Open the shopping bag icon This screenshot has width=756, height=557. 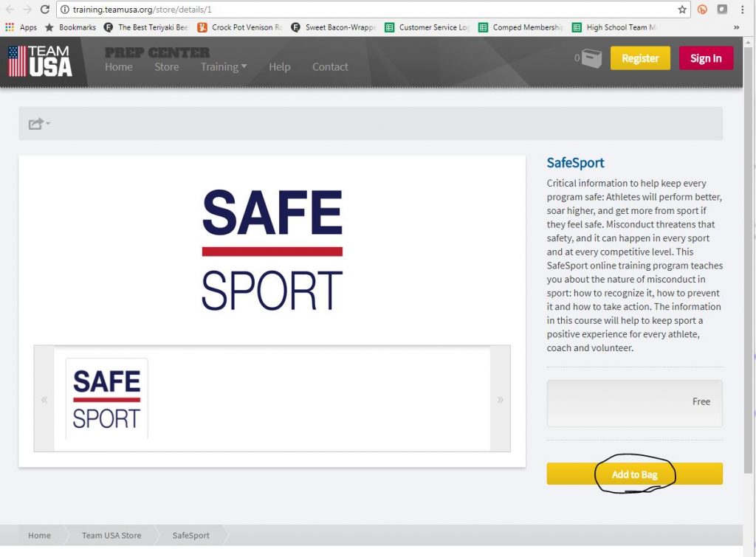(x=591, y=58)
